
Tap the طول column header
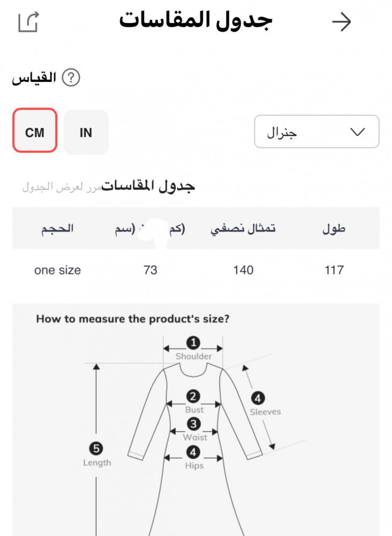point(334,229)
